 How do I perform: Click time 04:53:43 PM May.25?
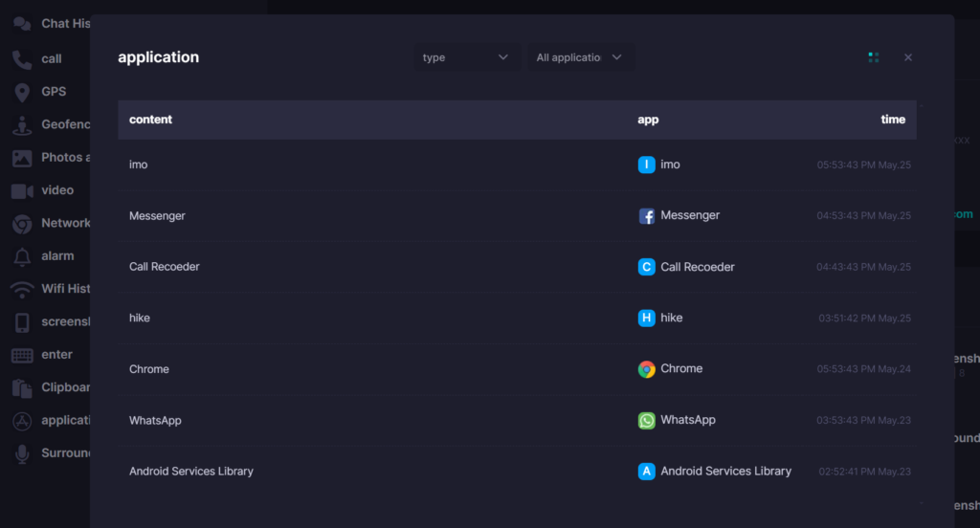coord(864,215)
